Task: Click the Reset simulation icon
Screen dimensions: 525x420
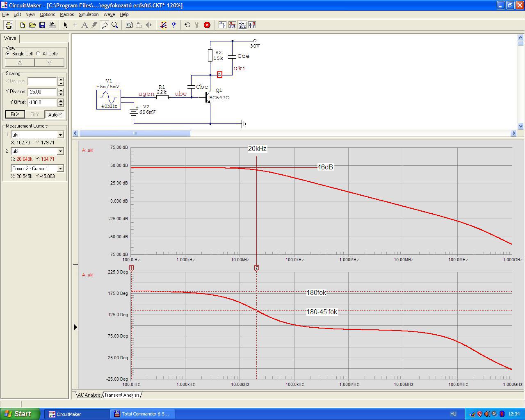Action: click(187, 25)
